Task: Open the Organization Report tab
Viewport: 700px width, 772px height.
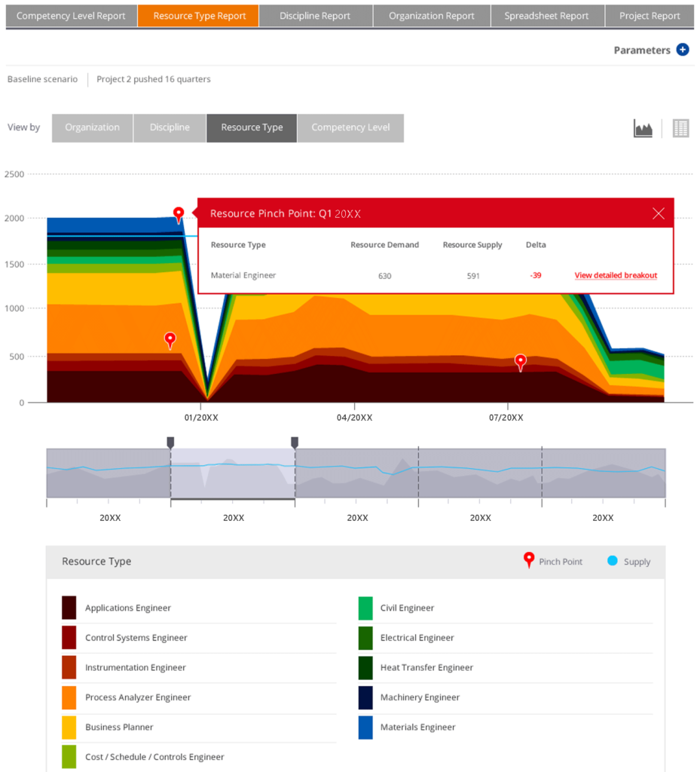Action: click(x=432, y=16)
